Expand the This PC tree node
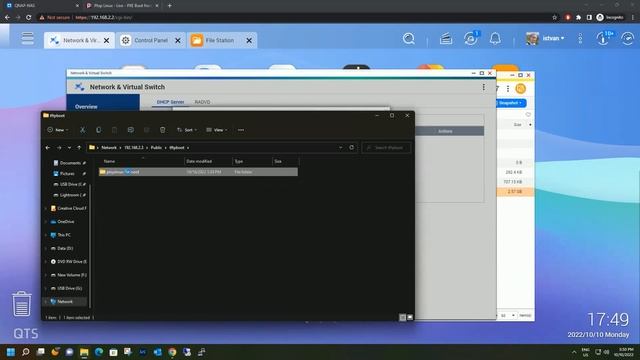This screenshot has width=640, height=360. 46,235
